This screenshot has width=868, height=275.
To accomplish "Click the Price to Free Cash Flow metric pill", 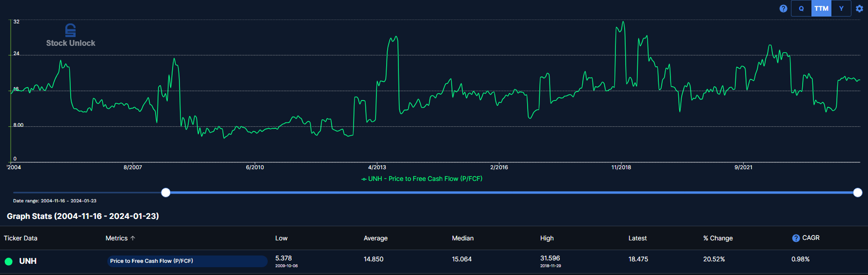I will click(187, 261).
